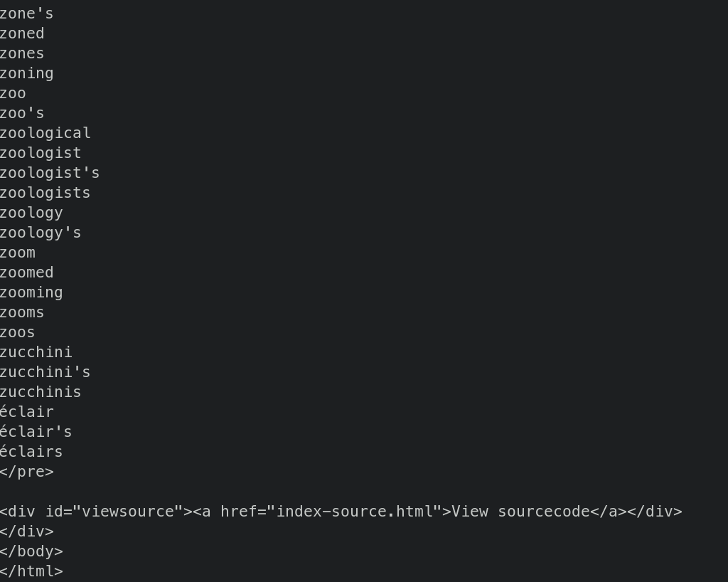Click the "View sourcecode" anchor text

[x=520, y=512]
